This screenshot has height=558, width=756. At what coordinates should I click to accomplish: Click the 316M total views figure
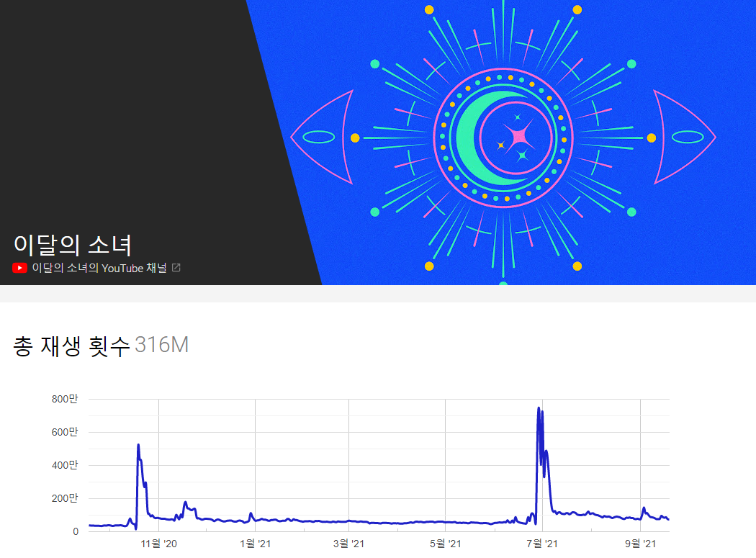click(162, 346)
